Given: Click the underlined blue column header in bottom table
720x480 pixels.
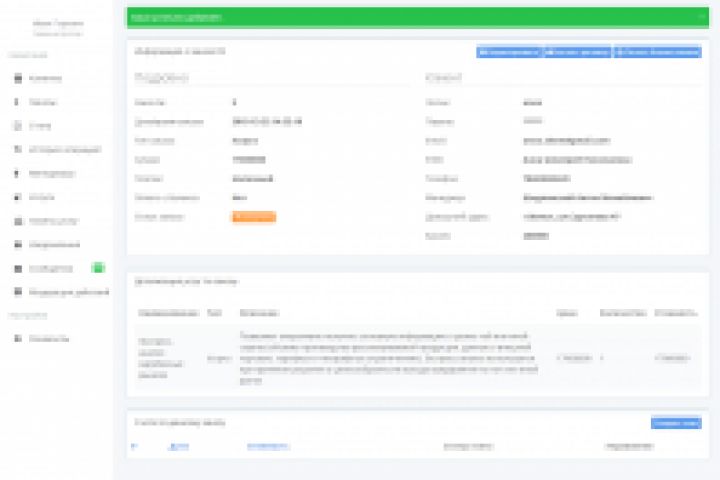Looking at the screenshot, I should click(179, 446).
